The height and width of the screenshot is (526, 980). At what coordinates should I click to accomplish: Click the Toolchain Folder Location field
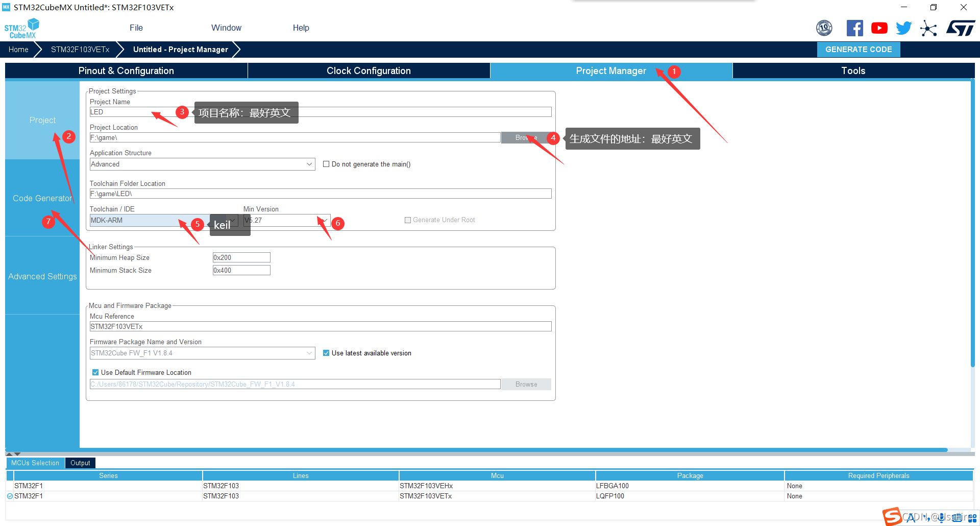coord(321,194)
